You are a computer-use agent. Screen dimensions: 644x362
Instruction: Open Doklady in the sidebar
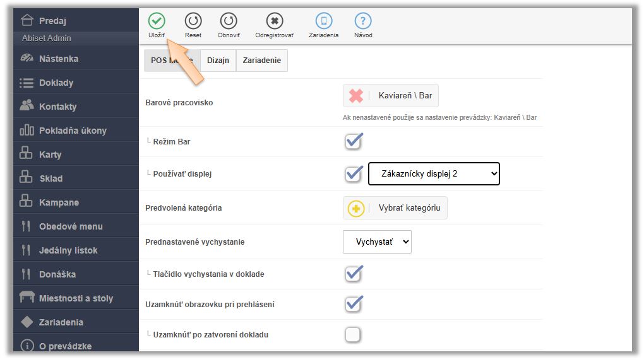(x=56, y=83)
